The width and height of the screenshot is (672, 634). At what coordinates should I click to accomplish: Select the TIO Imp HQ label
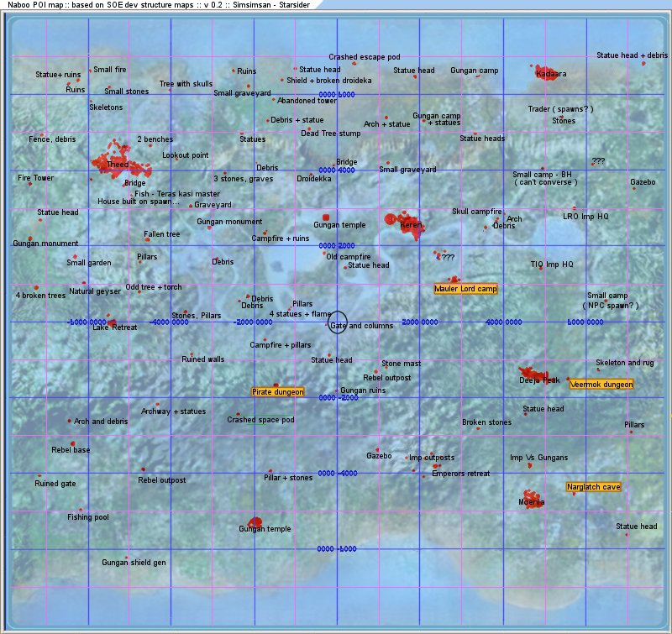[x=552, y=265]
